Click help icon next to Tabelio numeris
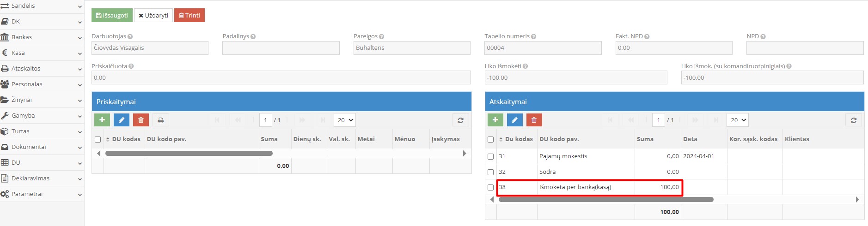868x226 pixels. click(533, 36)
